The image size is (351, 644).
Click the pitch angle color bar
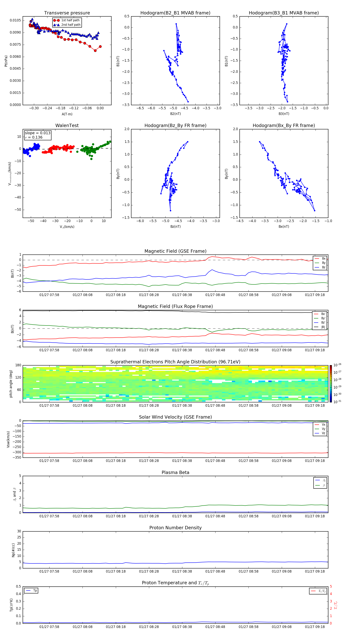tap(331, 383)
